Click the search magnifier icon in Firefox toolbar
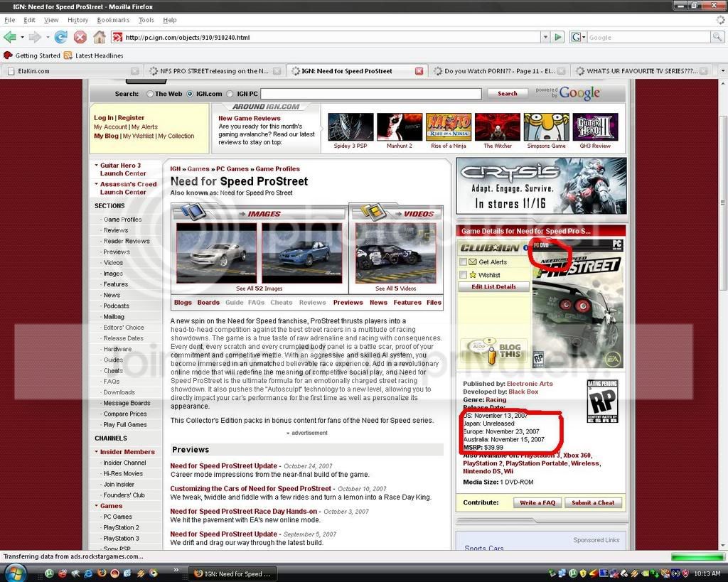 click(717, 37)
